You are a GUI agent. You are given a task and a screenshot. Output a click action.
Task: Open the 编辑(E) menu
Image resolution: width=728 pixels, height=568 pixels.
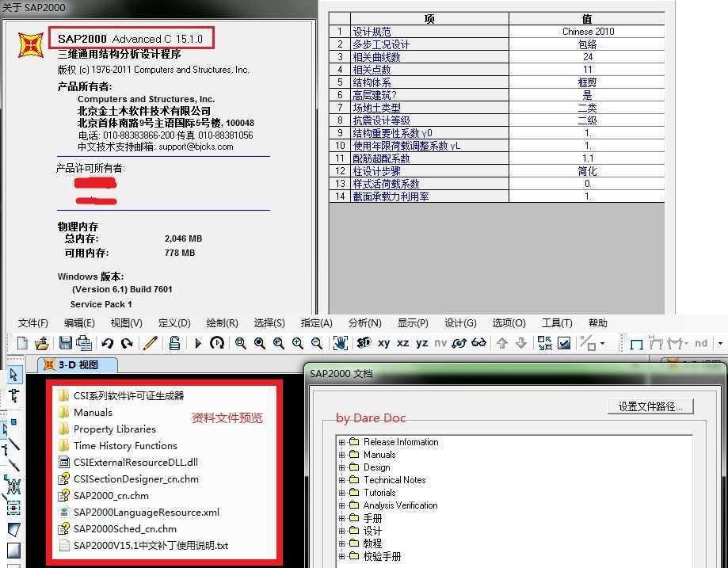79,322
